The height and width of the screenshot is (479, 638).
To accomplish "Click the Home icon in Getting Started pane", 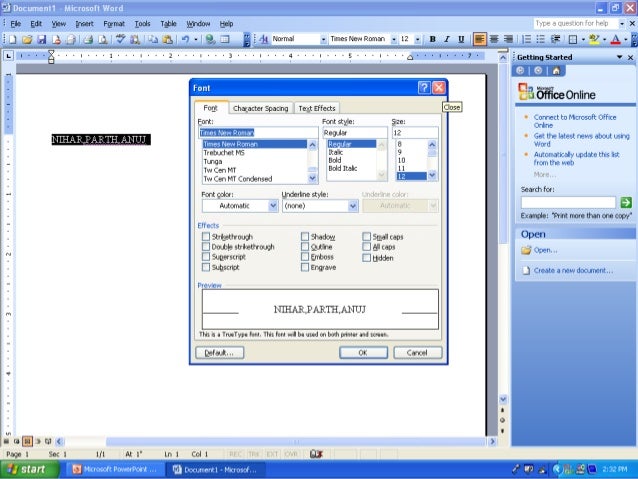I will (556, 71).
